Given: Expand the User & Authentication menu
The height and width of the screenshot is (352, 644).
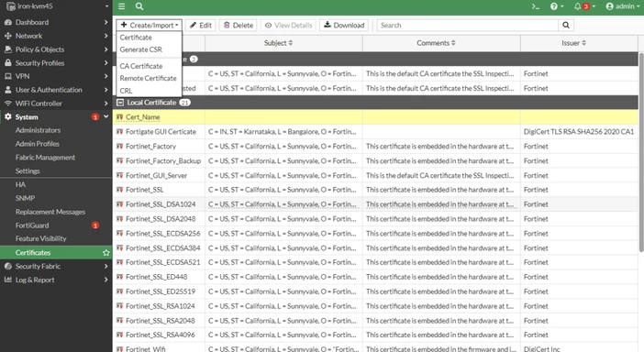Looking at the screenshot, I should 56,90.
